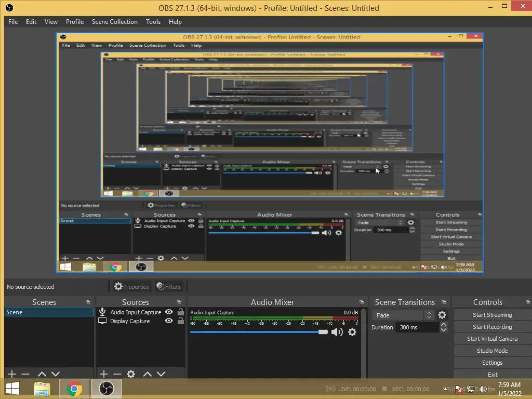The width and height of the screenshot is (532, 399).
Task: Open source properties gear in Sources toolbar
Action: pos(131,374)
